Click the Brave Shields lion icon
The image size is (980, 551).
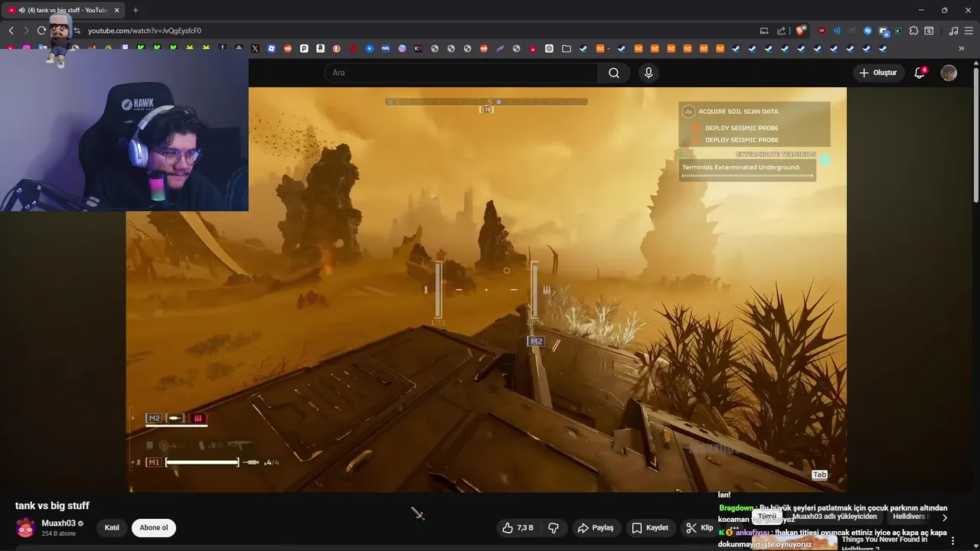tap(800, 31)
